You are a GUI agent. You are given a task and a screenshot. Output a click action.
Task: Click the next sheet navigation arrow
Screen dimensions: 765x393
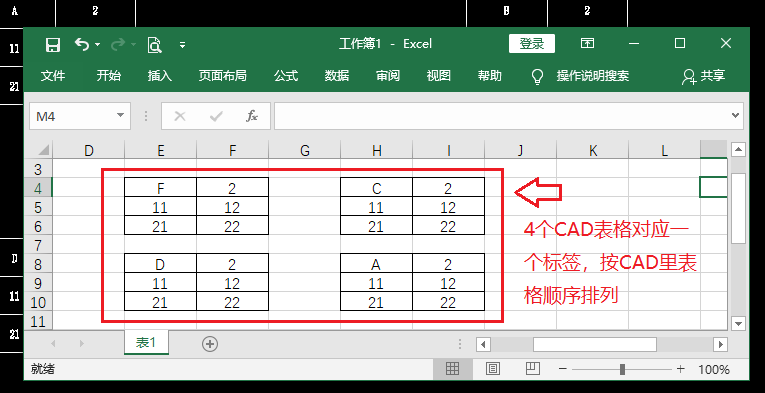(81, 344)
